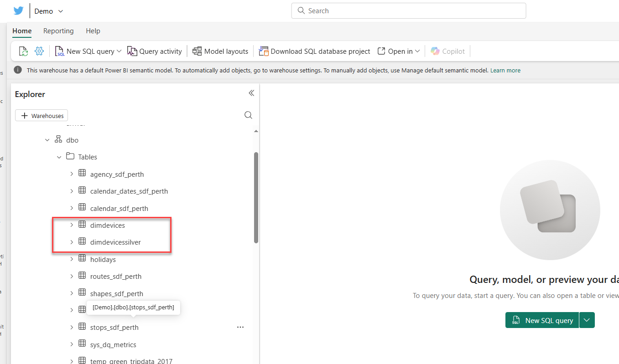619x364 pixels.
Task: Expand the holidays table
Action: (x=72, y=259)
